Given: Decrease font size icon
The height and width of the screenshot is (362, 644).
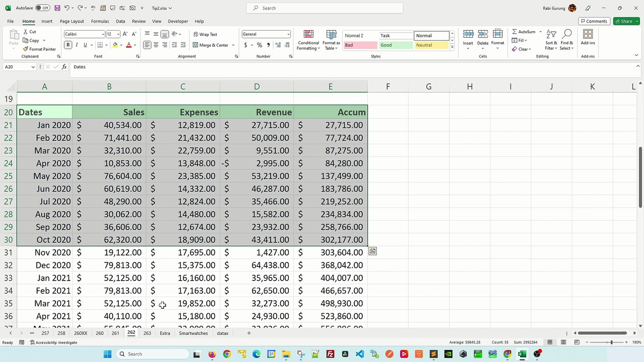Looking at the screenshot, I should coord(133,34).
